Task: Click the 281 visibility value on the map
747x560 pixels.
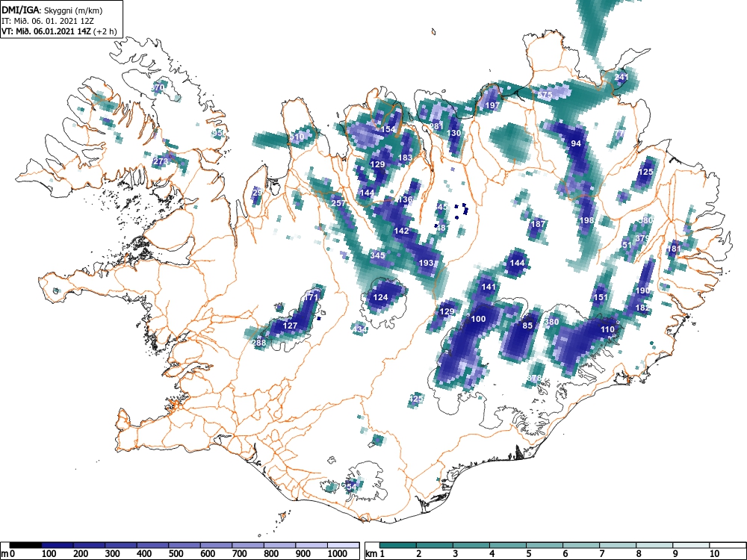Action: click(436, 126)
